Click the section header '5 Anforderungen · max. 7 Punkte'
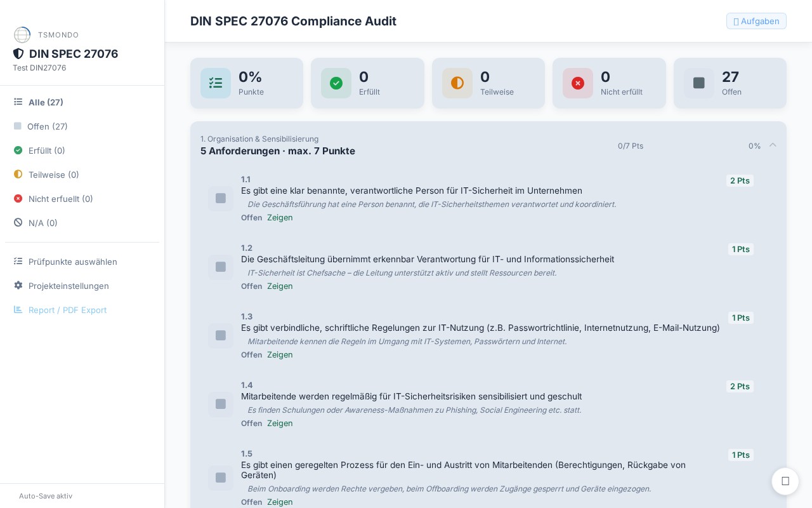812x508 pixels. (x=278, y=151)
